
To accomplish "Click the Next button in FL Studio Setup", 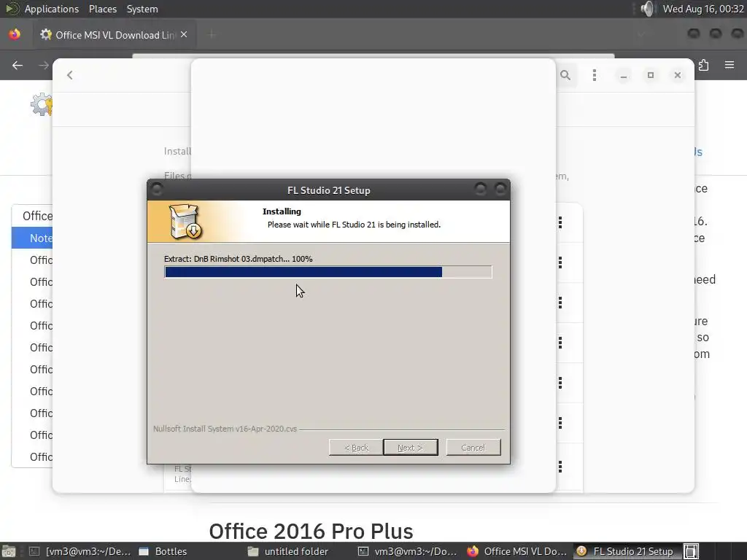I will pyautogui.click(x=410, y=448).
